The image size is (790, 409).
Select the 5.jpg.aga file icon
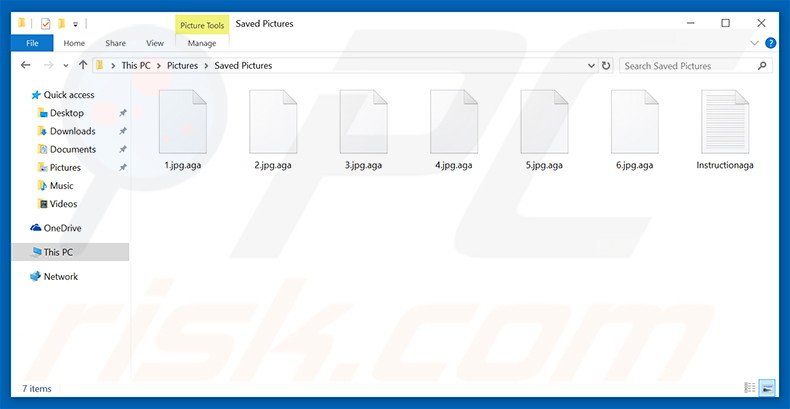(544, 121)
